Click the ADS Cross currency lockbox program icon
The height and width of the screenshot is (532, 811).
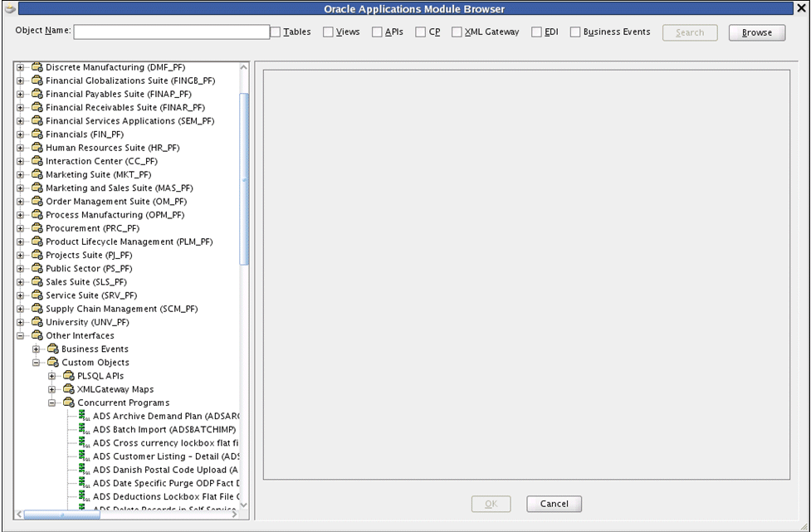(x=84, y=443)
